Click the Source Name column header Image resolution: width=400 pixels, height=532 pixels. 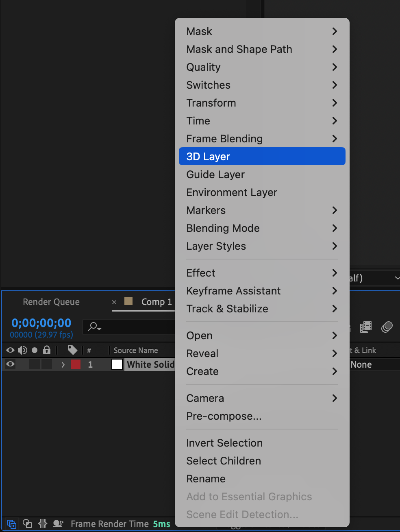pyautogui.click(x=136, y=350)
